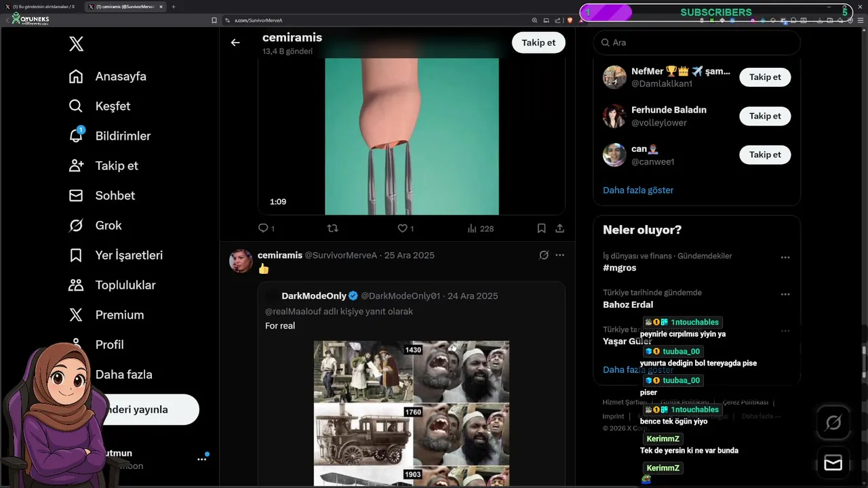Open the can @canwee1 profile avatar
This screenshot has height=488, width=868.
pyautogui.click(x=614, y=155)
